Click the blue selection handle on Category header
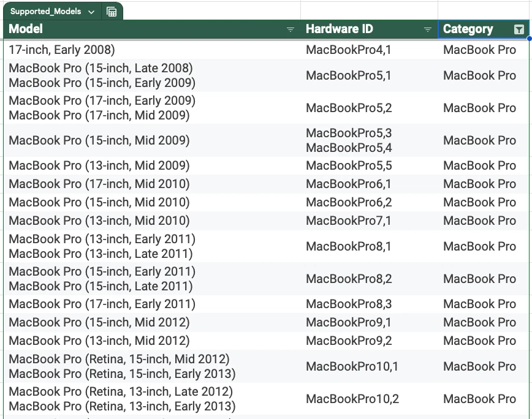532x419 pixels. (x=530, y=39)
